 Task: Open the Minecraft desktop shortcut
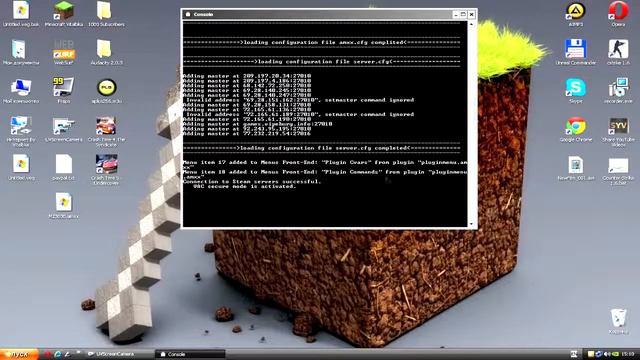[x=64, y=14]
